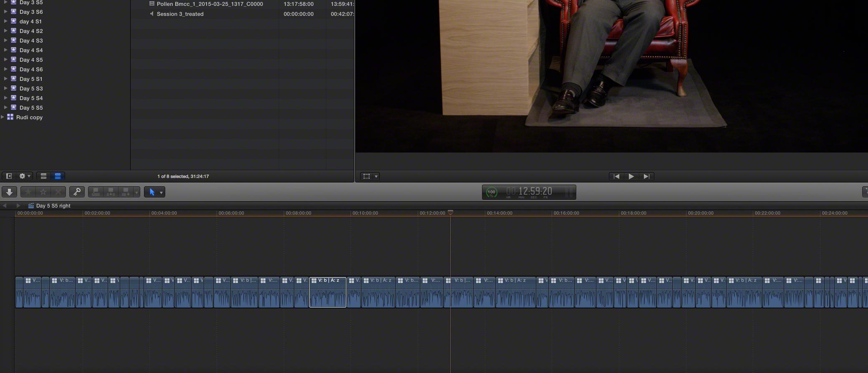868x373 pixels.
Task: Select the Pollen Bmcc_1_2015-03-25 clip row
Action: tap(242, 4)
